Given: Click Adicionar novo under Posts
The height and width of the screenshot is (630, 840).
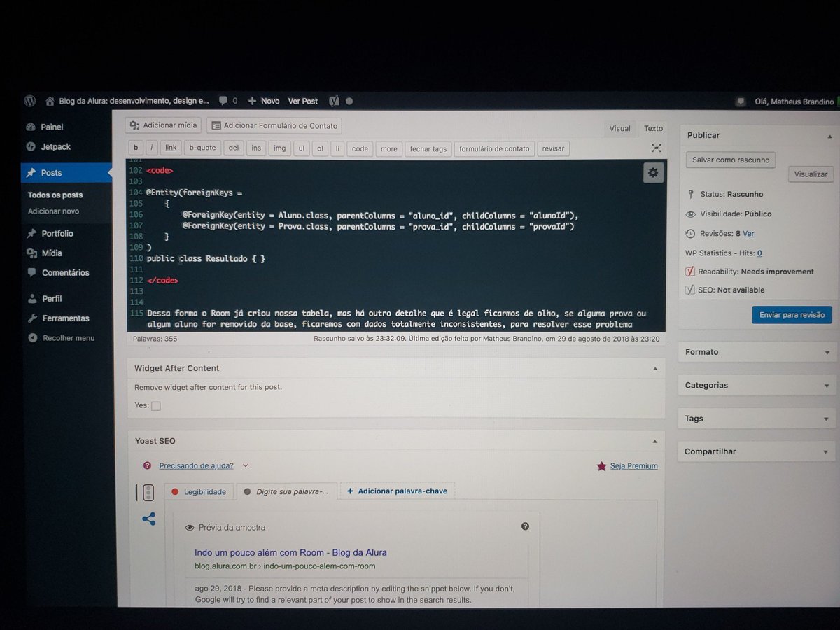Looking at the screenshot, I should coord(53,211).
